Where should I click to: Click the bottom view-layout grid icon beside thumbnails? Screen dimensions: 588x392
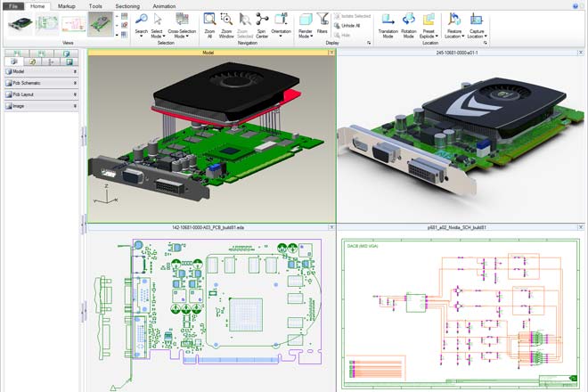125,35
